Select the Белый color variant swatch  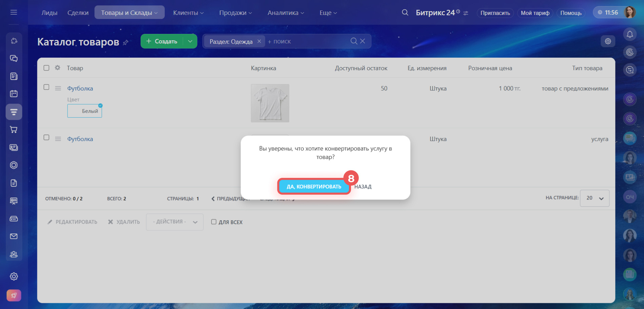point(85,111)
